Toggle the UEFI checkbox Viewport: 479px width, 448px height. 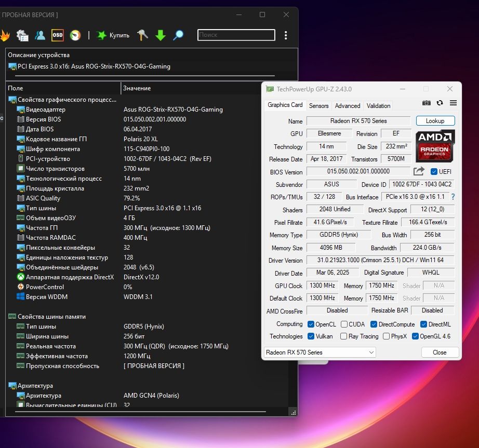click(434, 171)
